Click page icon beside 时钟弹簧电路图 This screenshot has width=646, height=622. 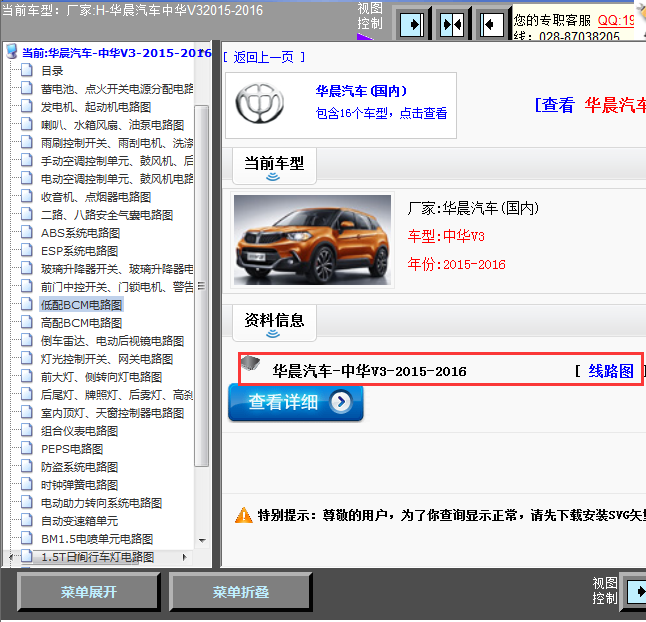pyautogui.click(x=27, y=484)
